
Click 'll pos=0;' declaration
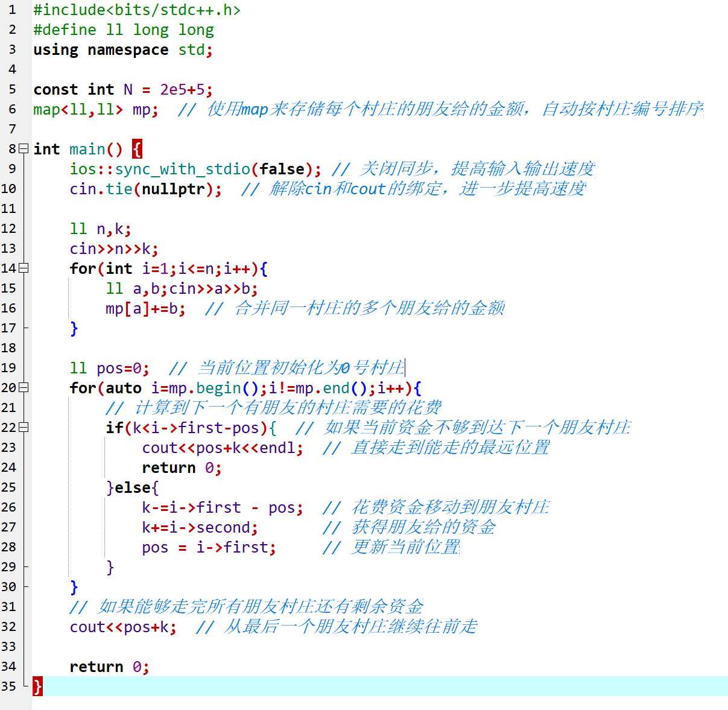point(110,369)
